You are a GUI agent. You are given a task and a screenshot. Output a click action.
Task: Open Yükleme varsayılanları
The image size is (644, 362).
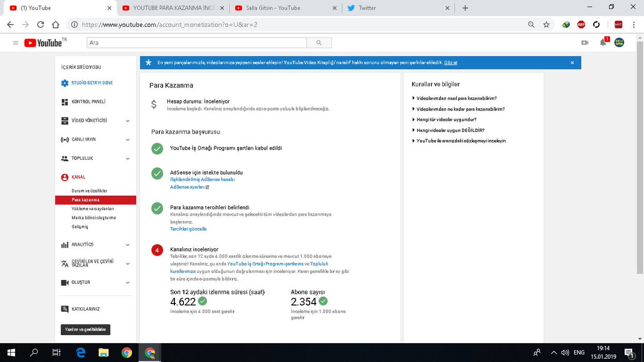click(93, 209)
